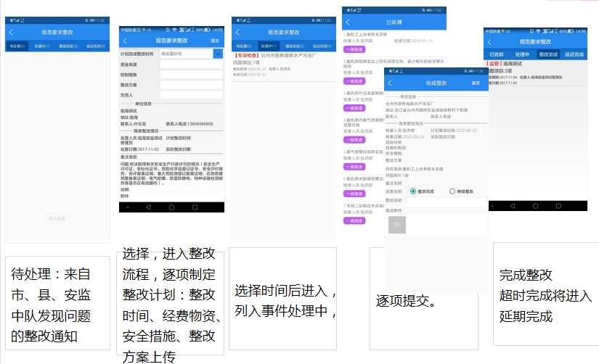Viewport: 599px width, 364px height.
Task: Open item 1 氨机工上岗考核未及格 title
Action: [x=365, y=34]
